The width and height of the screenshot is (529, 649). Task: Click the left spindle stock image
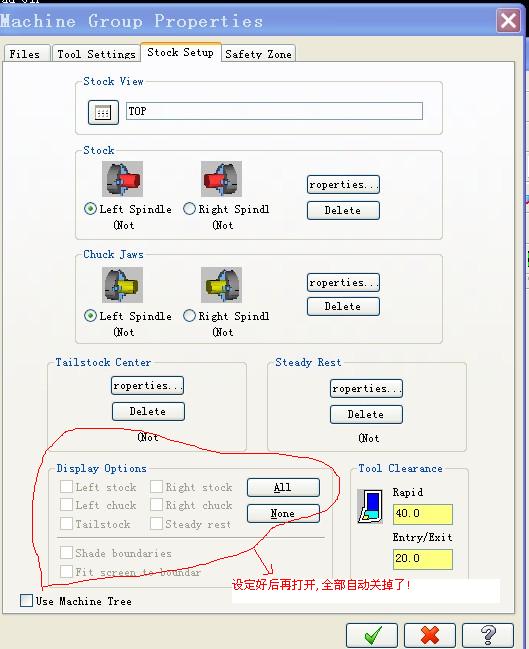pyautogui.click(x=123, y=179)
